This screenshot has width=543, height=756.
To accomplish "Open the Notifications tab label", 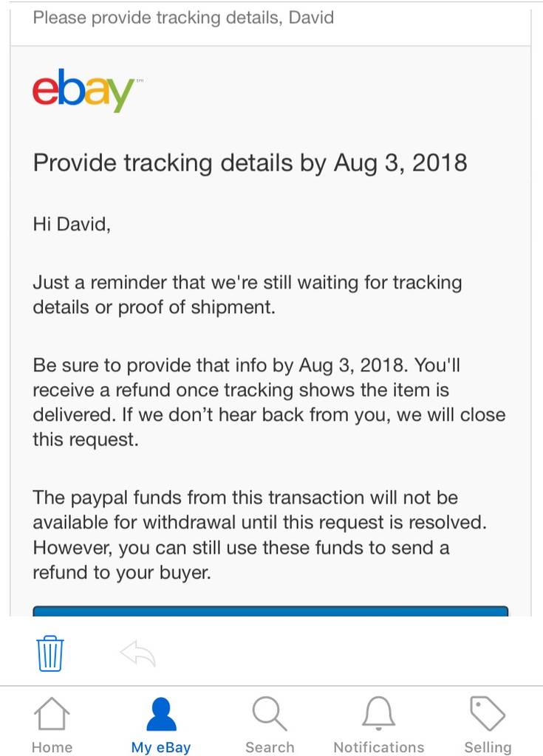I will [x=379, y=747].
